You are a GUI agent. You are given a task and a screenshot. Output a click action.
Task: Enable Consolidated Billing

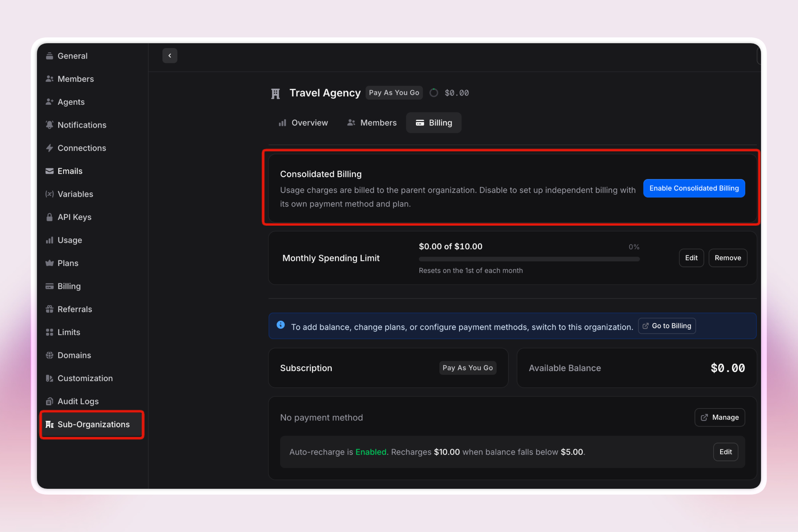[694, 188]
